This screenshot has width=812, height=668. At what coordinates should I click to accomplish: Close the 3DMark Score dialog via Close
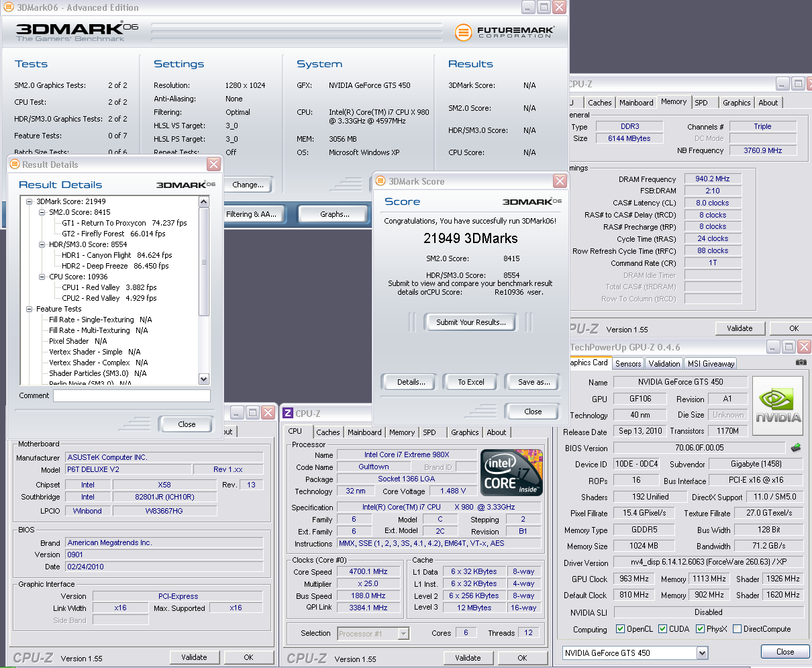pyautogui.click(x=533, y=412)
